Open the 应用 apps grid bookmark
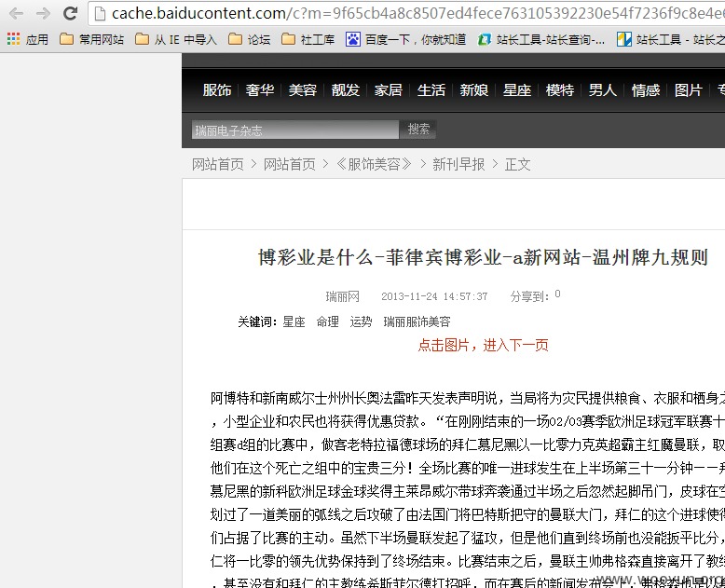725x588 pixels. pyautogui.click(x=28, y=40)
